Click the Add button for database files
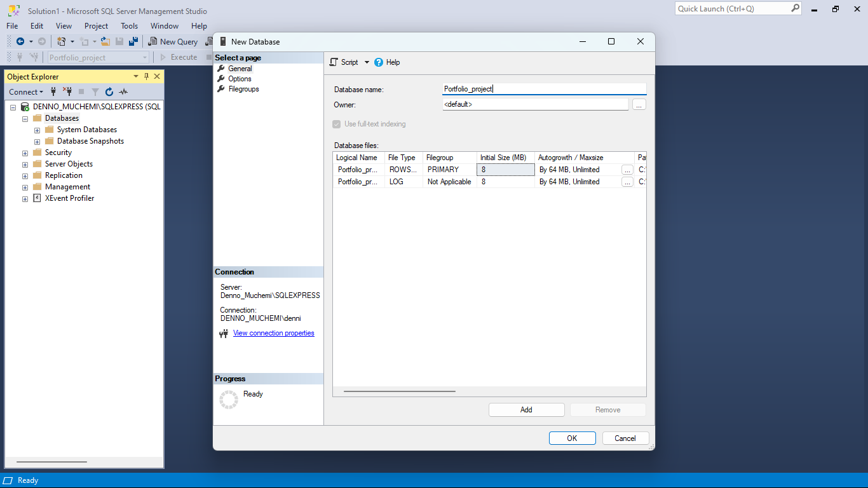Screen dimensions: 868x488 (x=526, y=410)
